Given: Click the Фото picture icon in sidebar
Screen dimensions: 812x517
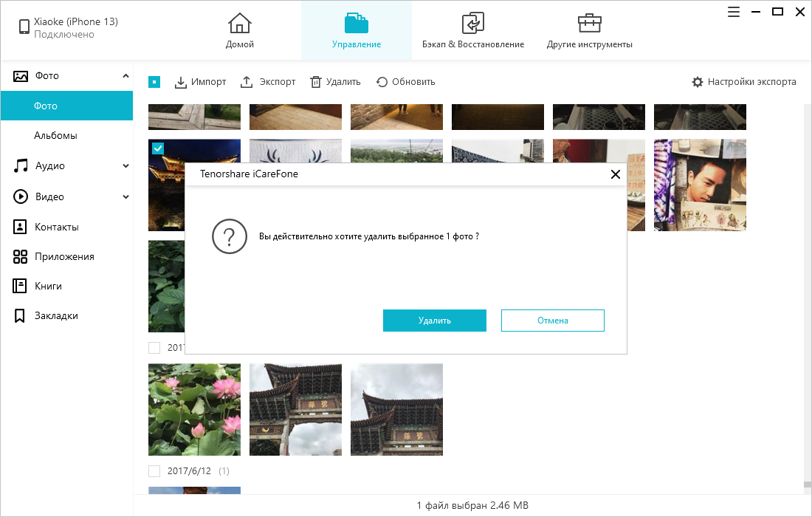Looking at the screenshot, I should click(x=20, y=76).
